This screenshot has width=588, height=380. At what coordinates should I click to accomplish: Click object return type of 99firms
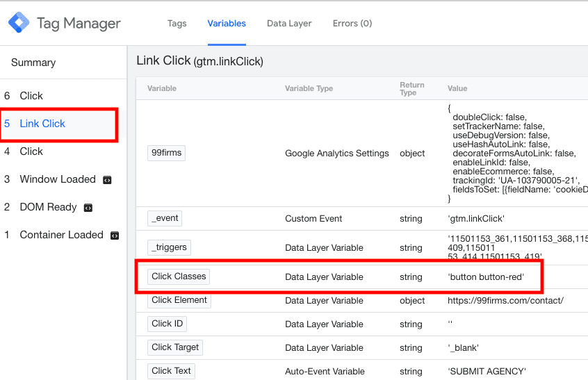pos(412,154)
